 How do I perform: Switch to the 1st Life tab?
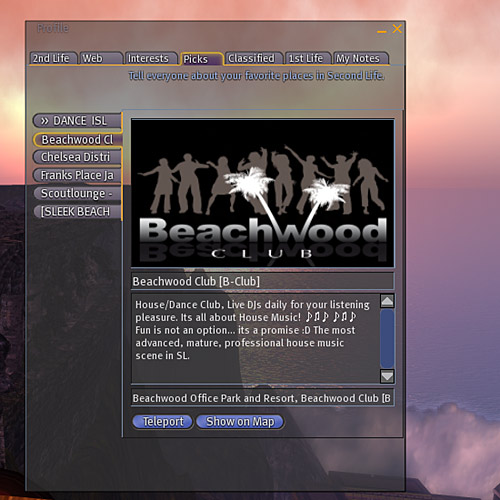(308, 58)
